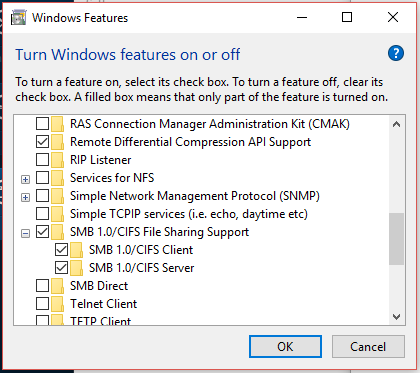Click scrollbar down arrow in features list

tap(396, 316)
